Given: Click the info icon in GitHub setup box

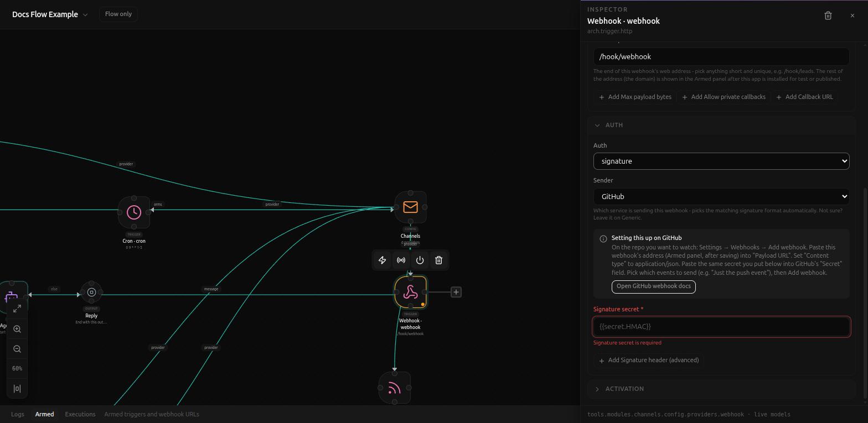Looking at the screenshot, I should (603, 239).
